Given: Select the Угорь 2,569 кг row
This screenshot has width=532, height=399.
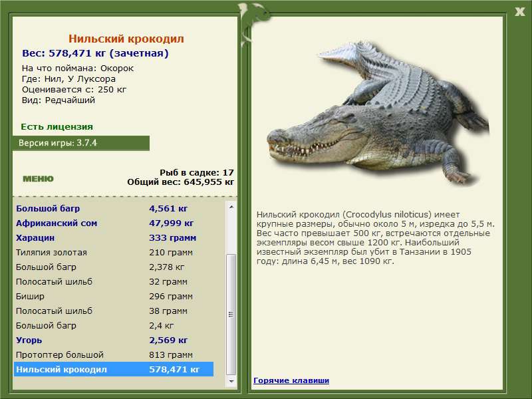Looking at the screenshot, I should point(114,340).
